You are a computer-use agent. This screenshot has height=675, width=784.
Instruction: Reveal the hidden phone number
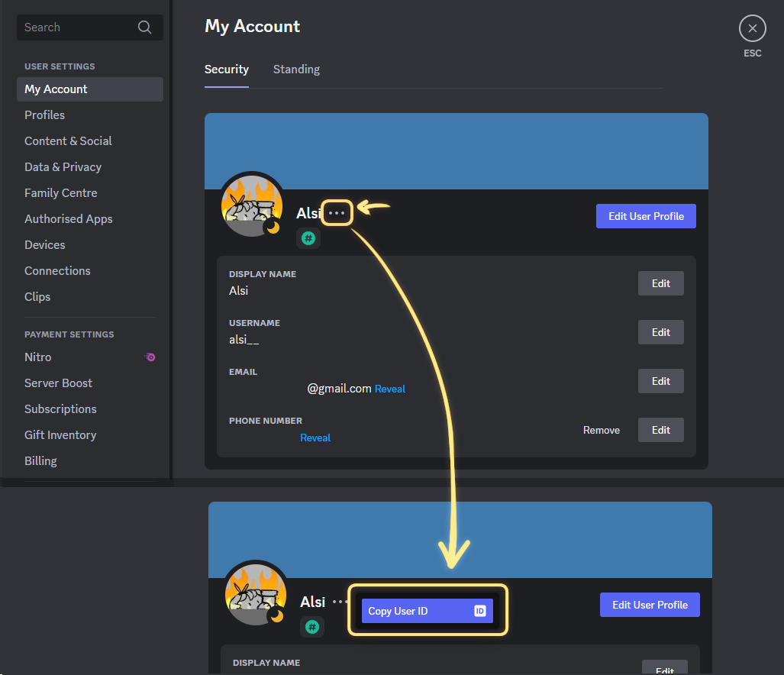[x=315, y=438]
